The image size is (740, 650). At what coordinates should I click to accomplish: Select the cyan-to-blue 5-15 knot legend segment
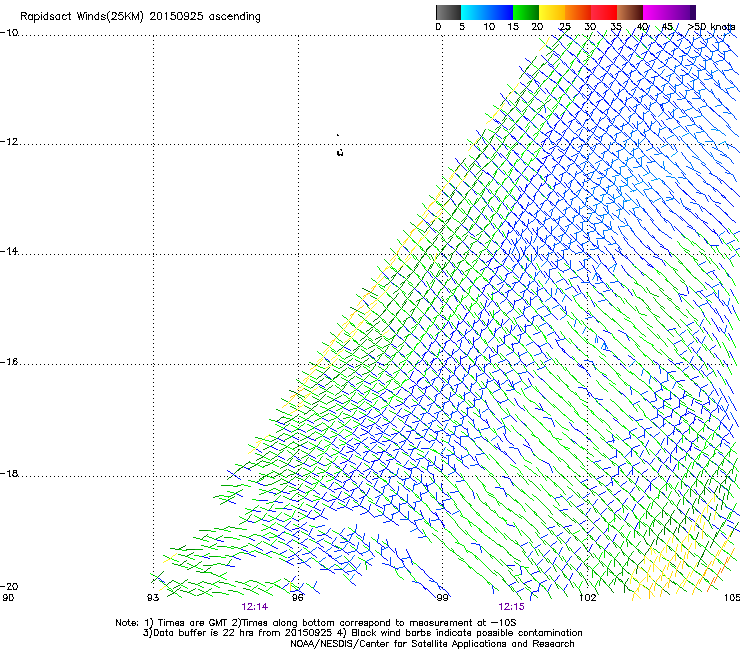coord(487,12)
